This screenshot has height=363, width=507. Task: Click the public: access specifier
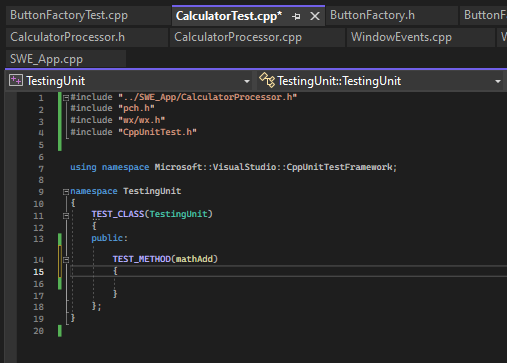tap(109, 238)
